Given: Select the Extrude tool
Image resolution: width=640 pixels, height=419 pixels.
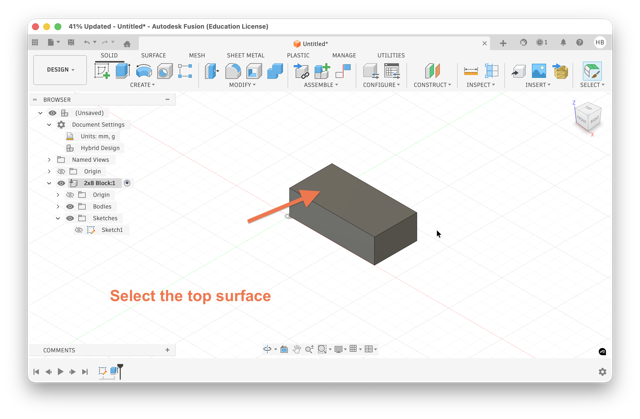Looking at the screenshot, I should click(x=122, y=71).
